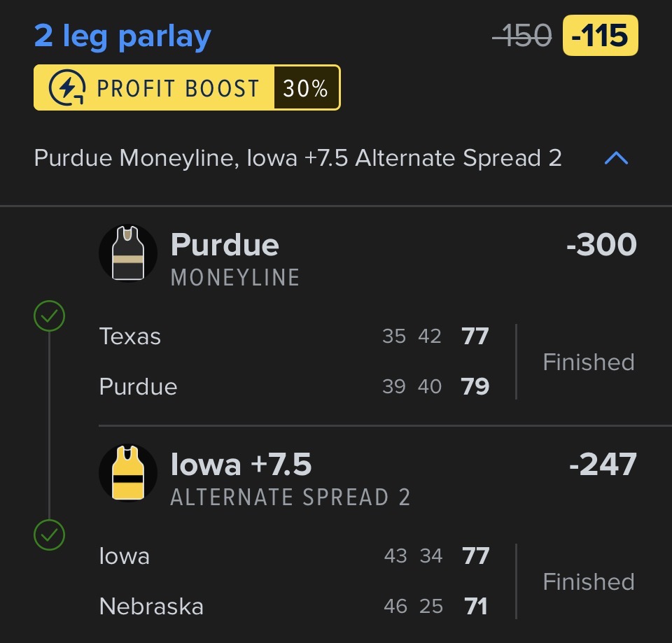672x643 pixels.
Task: Click Finished status of Texas-Purdue game
Action: point(589,362)
